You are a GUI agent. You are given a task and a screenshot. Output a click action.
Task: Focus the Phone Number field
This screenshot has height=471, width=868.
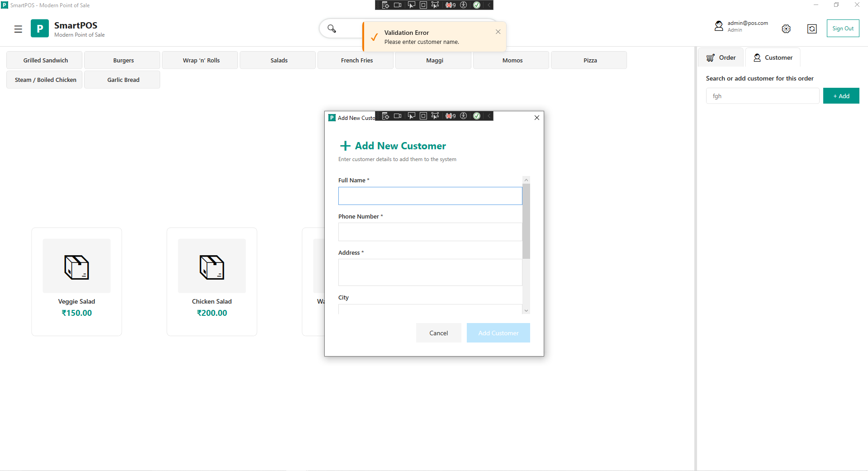point(430,232)
